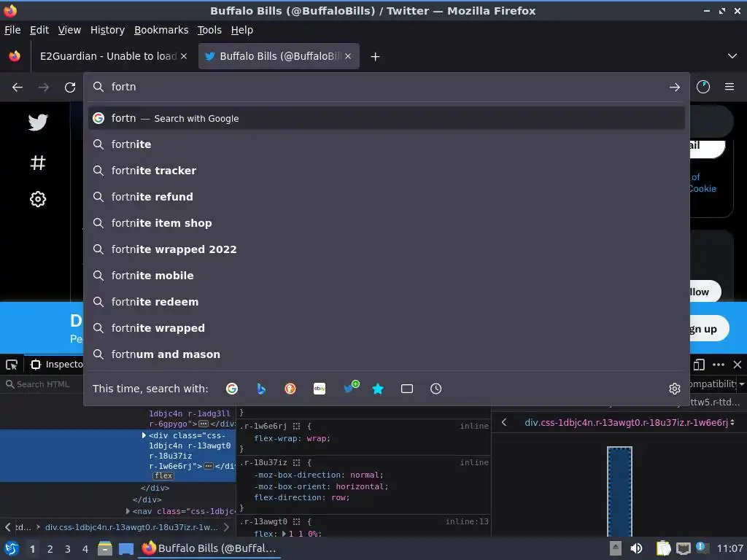Toggle responsive design mode in devtools
747x560 pixels.
[699, 365]
